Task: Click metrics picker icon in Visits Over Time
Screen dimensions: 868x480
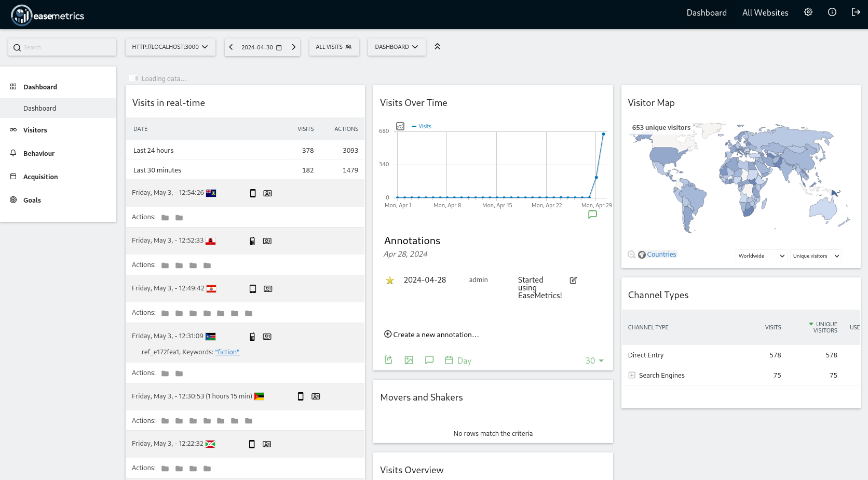Action: click(400, 126)
